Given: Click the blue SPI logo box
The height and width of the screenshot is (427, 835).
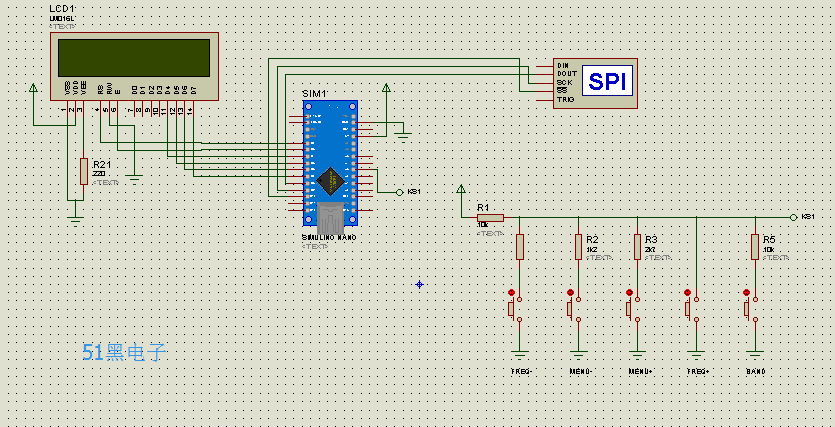Looking at the screenshot, I should [607, 81].
